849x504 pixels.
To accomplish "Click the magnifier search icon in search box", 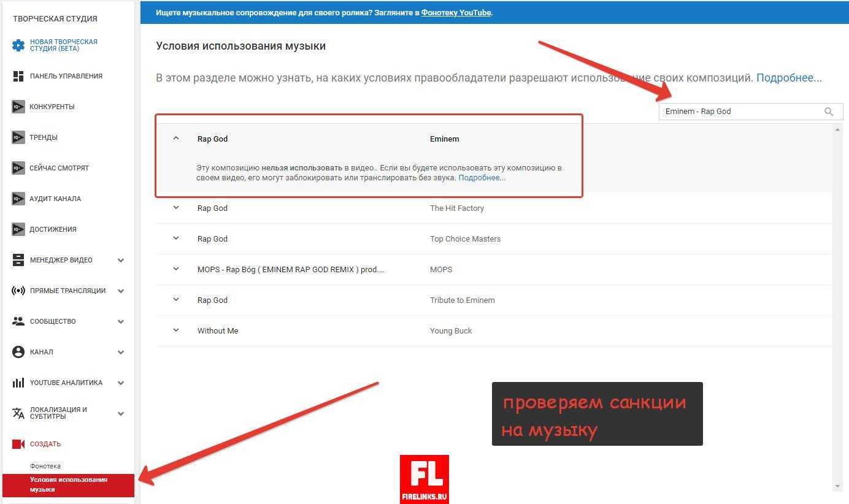I will pyautogui.click(x=829, y=112).
